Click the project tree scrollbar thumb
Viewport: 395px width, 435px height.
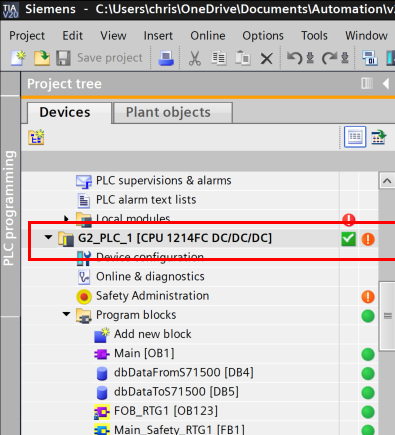point(387,316)
